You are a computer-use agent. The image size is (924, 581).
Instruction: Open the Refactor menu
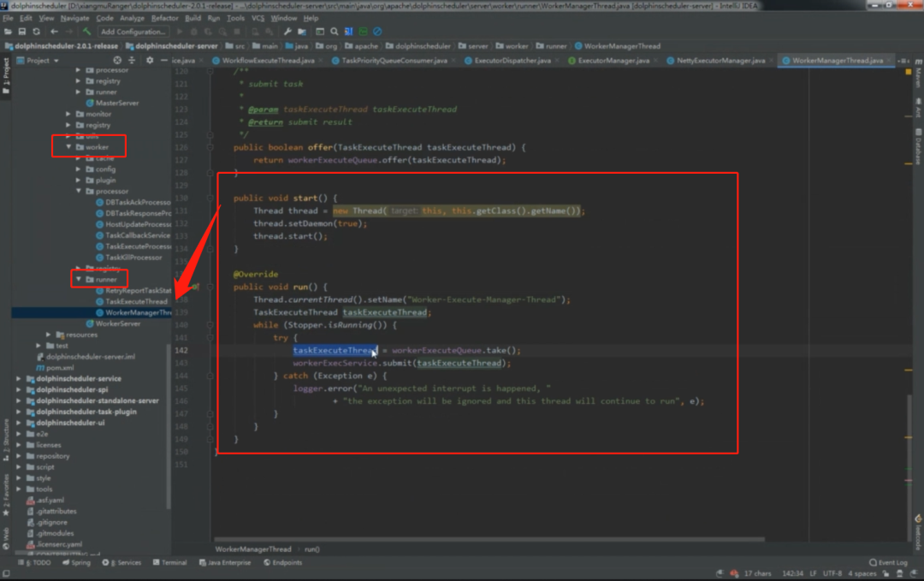point(164,18)
